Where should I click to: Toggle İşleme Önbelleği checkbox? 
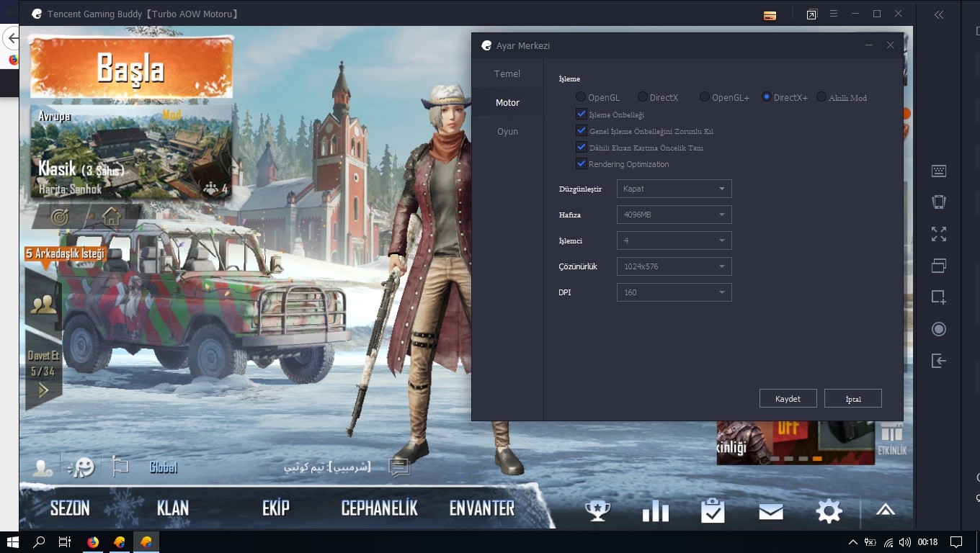point(582,114)
